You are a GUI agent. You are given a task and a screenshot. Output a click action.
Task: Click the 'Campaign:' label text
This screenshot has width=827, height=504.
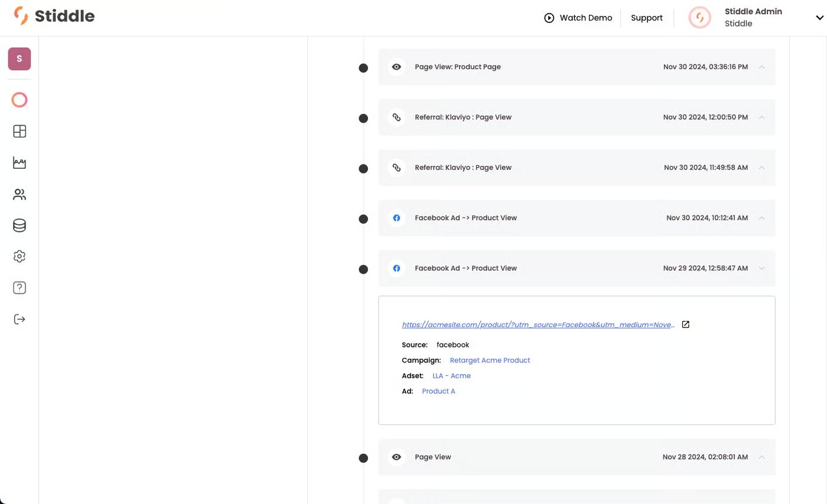pos(421,360)
